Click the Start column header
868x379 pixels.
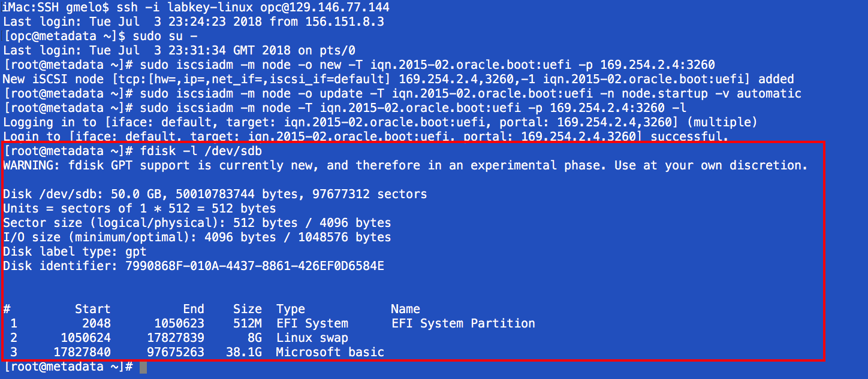[92, 309]
